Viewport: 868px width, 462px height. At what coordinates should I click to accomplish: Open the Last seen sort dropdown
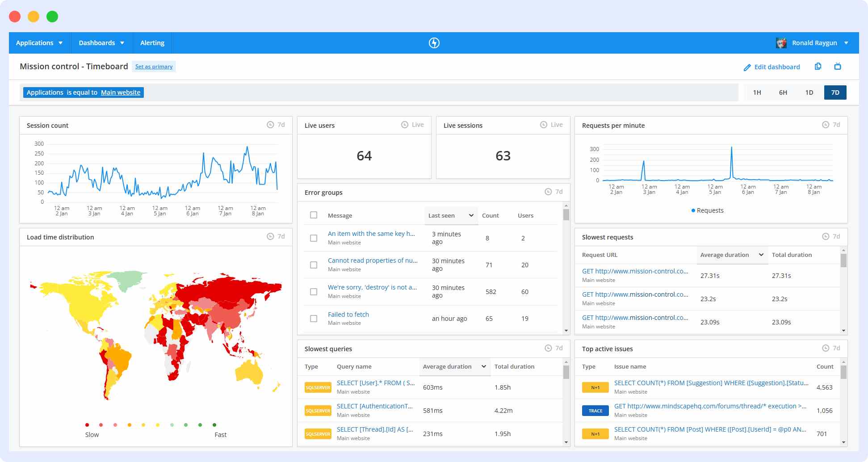pos(451,215)
